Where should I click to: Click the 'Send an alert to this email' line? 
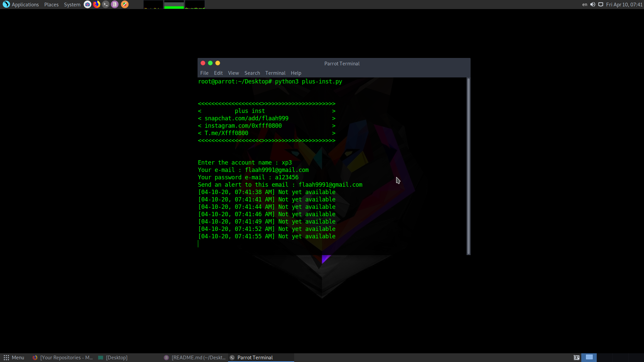coord(280,185)
